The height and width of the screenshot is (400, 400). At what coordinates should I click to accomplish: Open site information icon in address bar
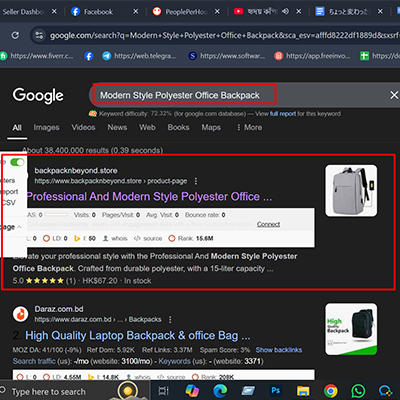click(39, 35)
